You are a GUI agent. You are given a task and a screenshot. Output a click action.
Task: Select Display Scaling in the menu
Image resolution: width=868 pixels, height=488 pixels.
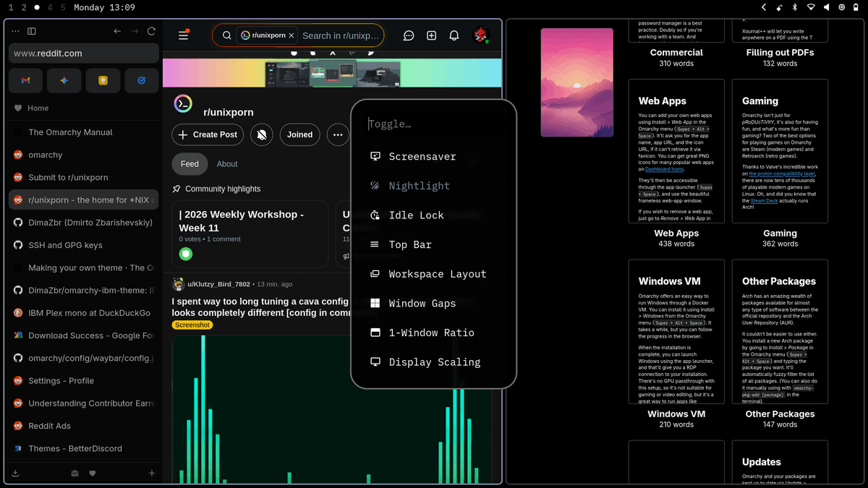pos(433,362)
